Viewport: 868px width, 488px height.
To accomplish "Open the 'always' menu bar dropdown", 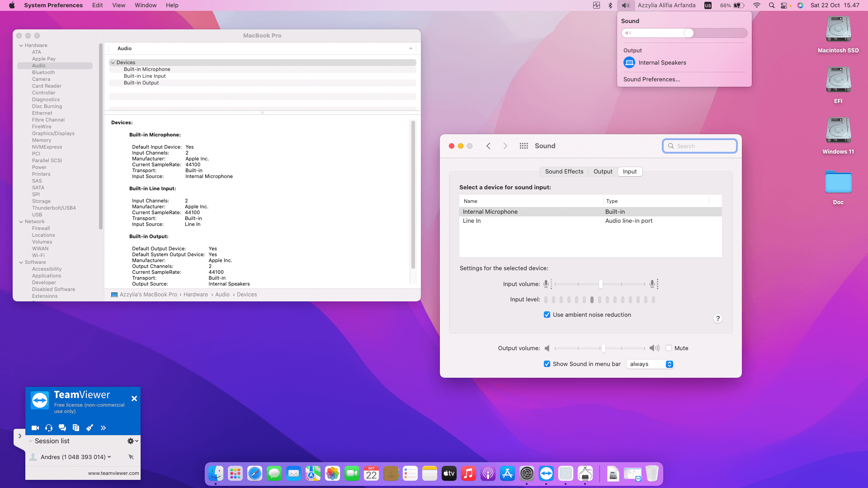I will click(x=650, y=364).
